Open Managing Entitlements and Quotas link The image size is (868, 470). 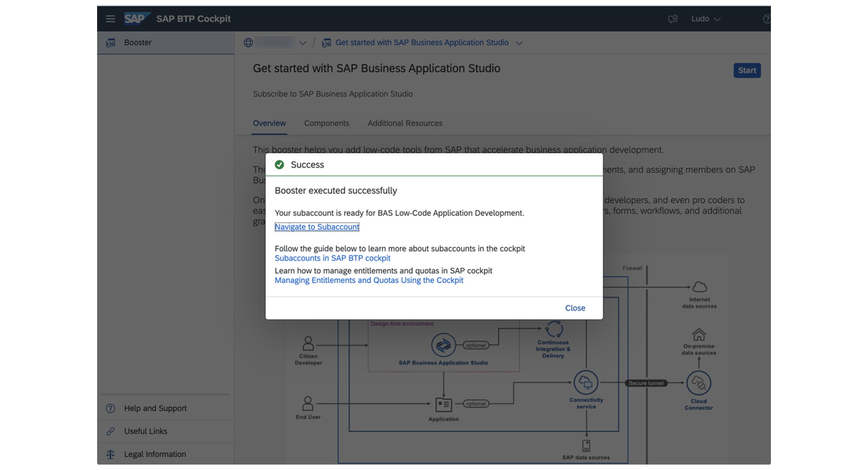(369, 281)
